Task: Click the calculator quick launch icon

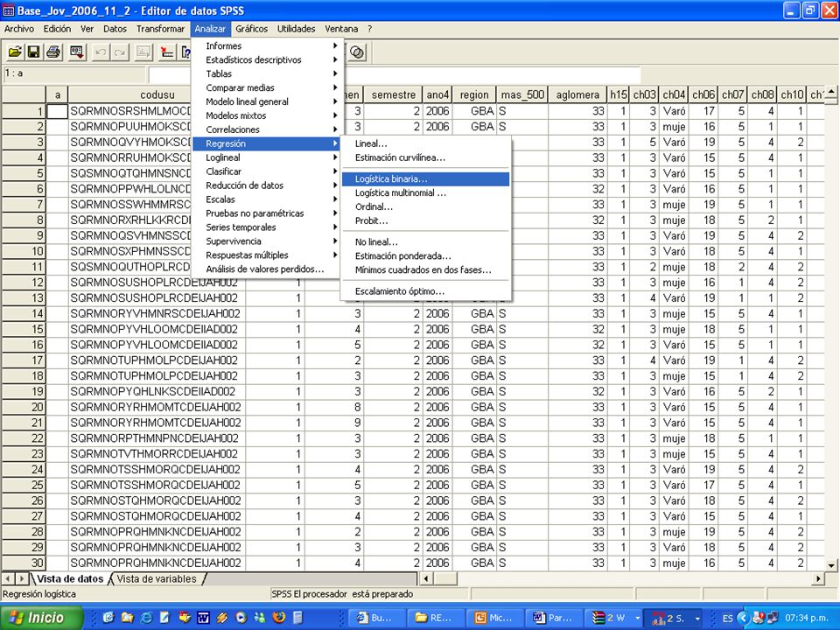Action: pyautogui.click(x=297, y=618)
